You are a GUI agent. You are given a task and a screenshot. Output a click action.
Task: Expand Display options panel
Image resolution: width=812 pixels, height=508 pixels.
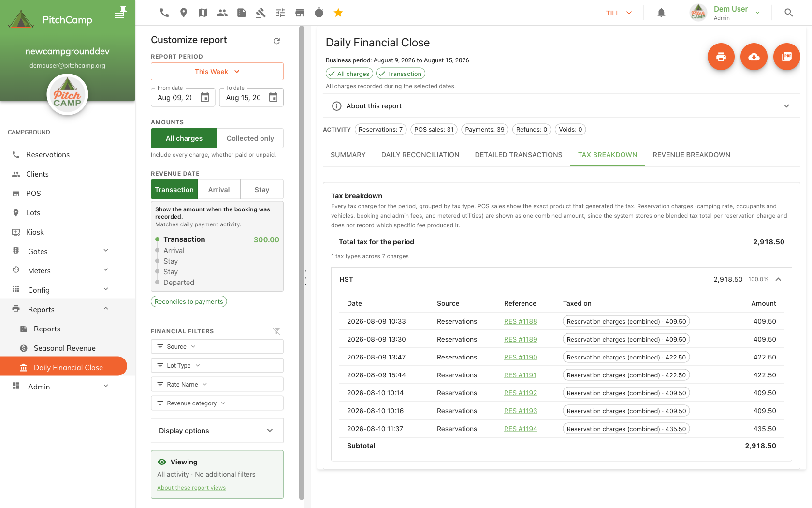[x=217, y=431]
